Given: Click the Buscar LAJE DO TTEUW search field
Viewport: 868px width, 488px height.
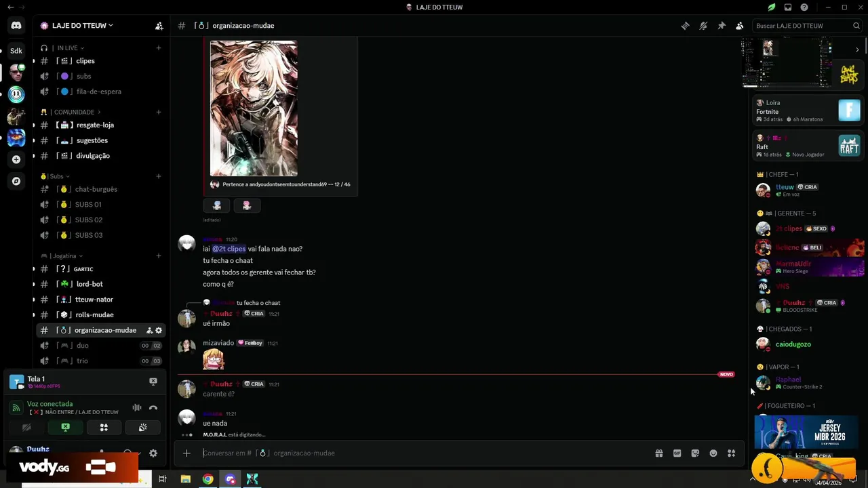Looking at the screenshot, I should click(x=808, y=26).
